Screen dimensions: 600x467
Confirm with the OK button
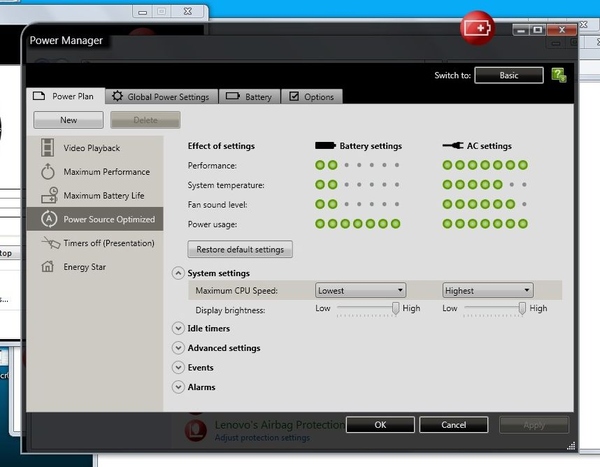[x=380, y=425]
